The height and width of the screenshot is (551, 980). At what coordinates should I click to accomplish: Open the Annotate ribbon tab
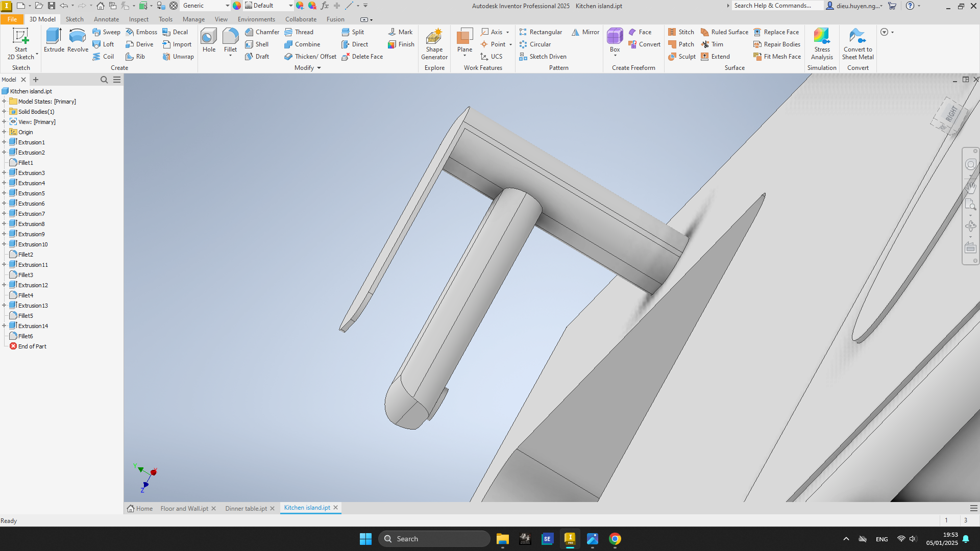(x=106, y=19)
